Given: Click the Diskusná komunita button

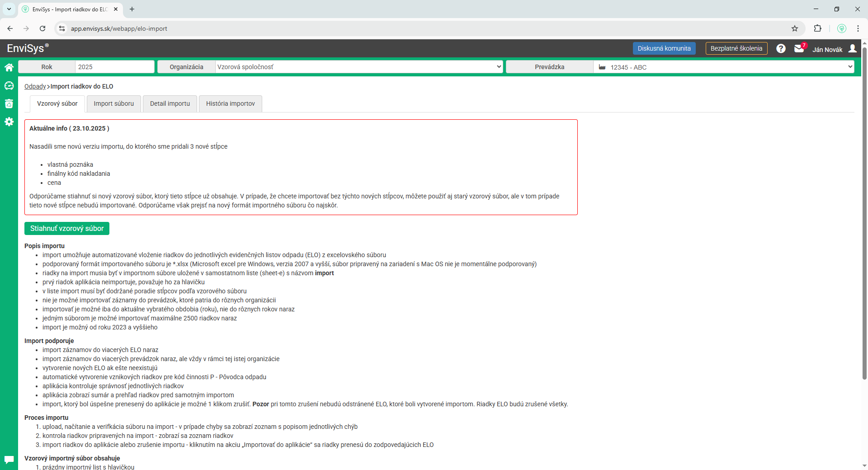Looking at the screenshot, I should click(x=664, y=48).
